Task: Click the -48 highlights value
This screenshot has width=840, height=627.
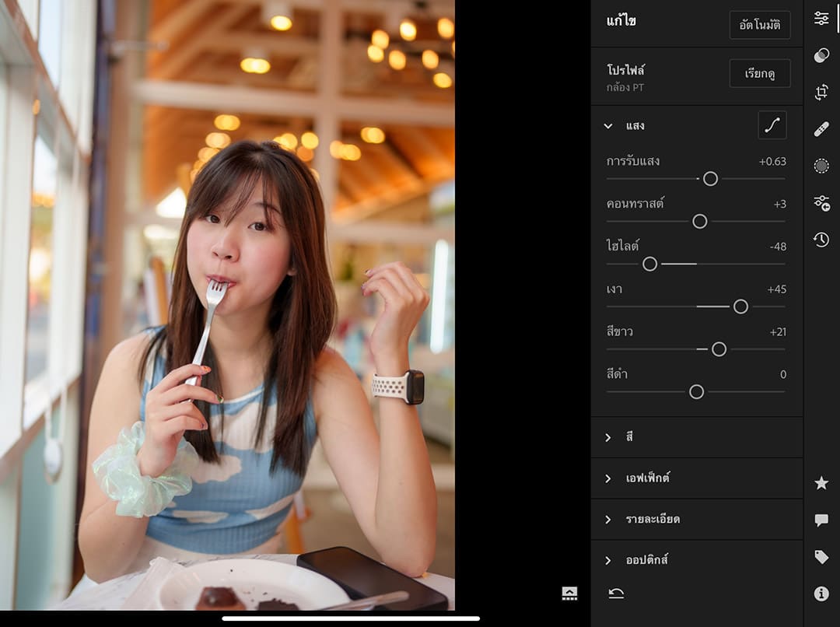Action: (x=778, y=247)
